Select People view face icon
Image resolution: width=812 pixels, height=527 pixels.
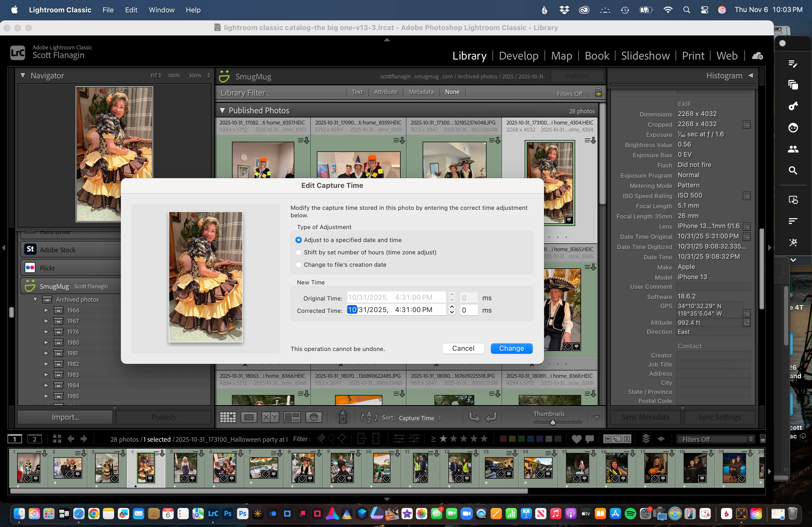(x=314, y=417)
